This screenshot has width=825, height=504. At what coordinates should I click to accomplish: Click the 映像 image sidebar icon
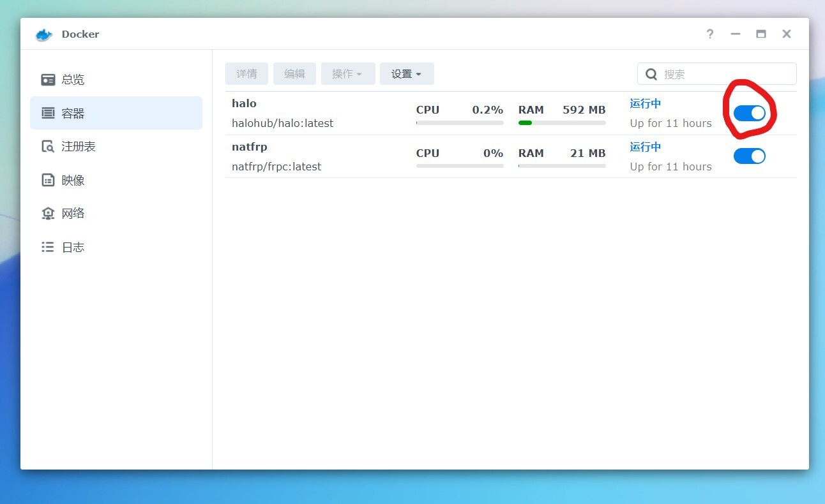48,181
